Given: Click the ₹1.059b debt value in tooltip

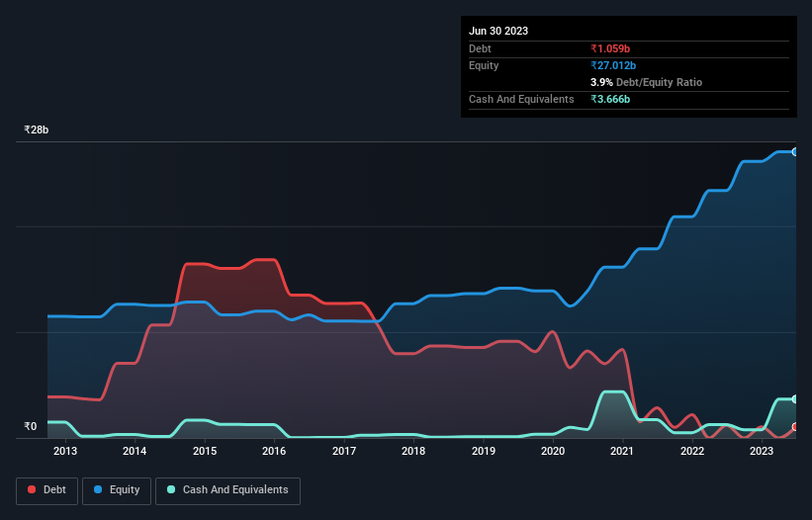Looking at the screenshot, I should coord(610,48).
